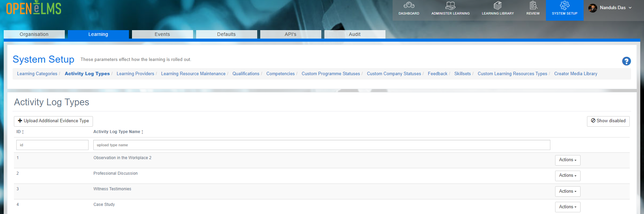Open the Creator Media Library link

(x=576, y=74)
